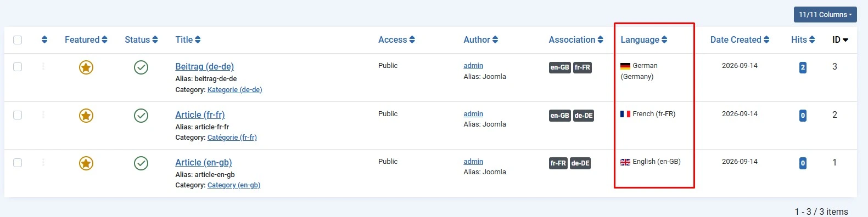This screenshot has width=868, height=217.
Task: Click the ordering sort arrows column header
Action: click(x=44, y=39)
